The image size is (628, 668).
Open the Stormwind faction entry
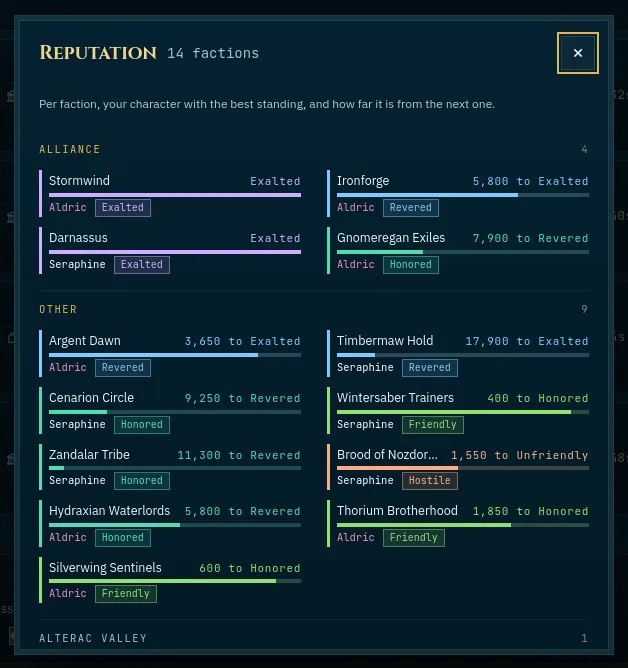[x=170, y=193]
